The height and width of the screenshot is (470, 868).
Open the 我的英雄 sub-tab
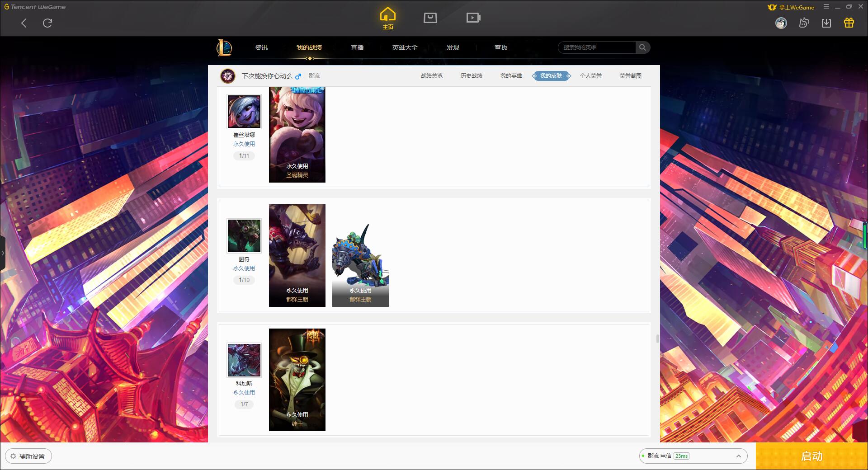tap(511, 76)
